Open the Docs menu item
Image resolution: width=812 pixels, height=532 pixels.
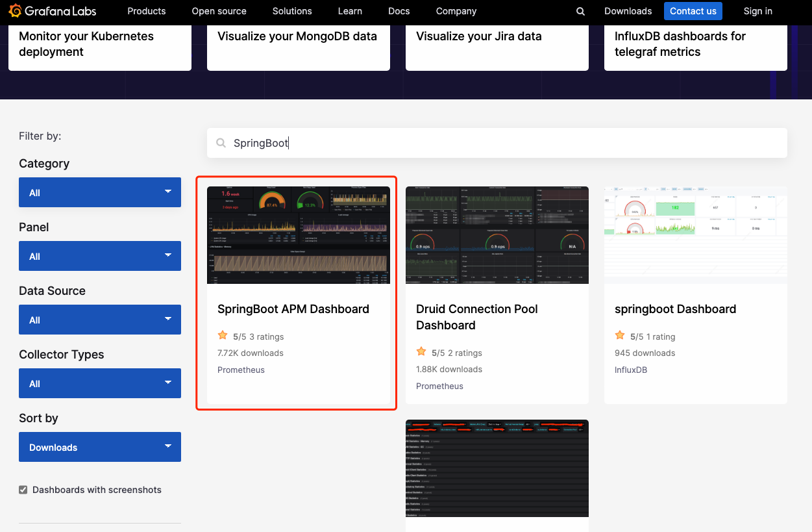click(x=399, y=11)
